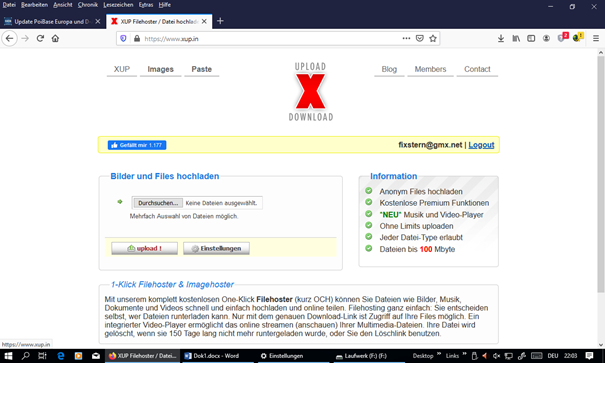Click fixstern@gmx.net account text

tap(430, 145)
